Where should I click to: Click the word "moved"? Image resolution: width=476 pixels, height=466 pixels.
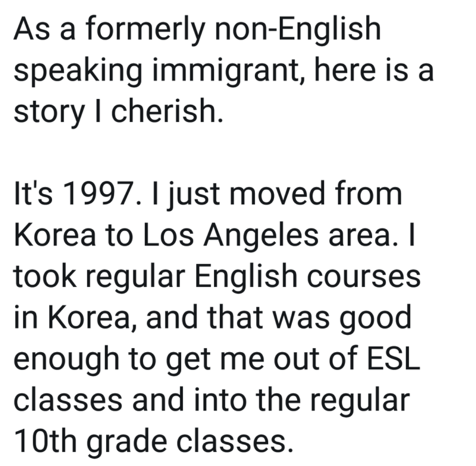[277, 193]
